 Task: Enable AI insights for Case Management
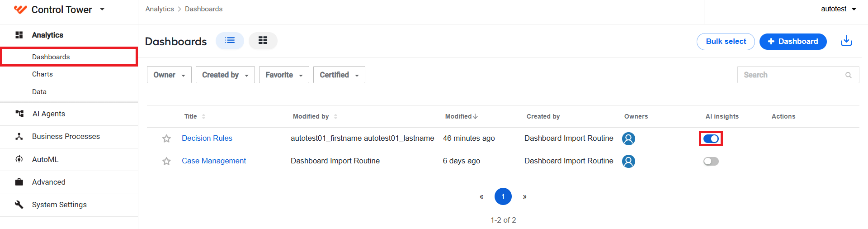click(711, 161)
